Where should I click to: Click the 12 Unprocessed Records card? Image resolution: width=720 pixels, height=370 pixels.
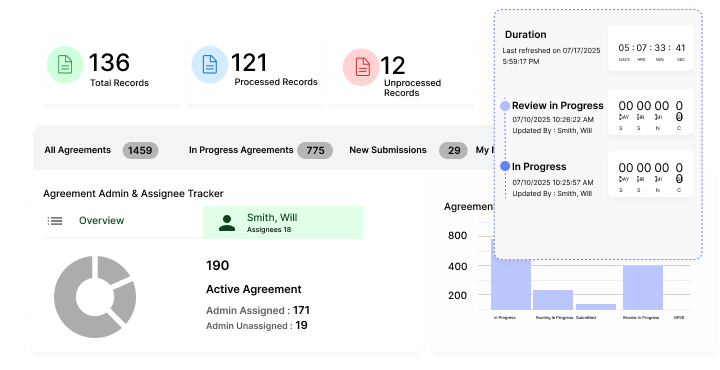pos(401,72)
